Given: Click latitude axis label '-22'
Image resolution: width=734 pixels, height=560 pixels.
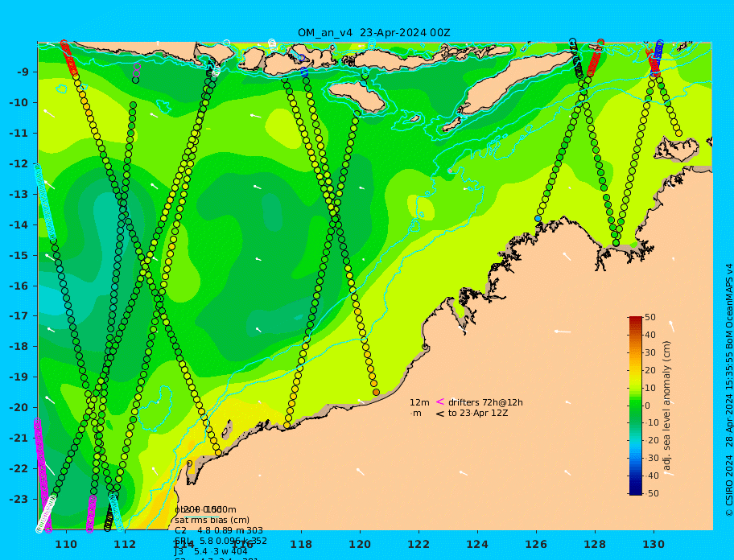Looking at the screenshot, I should [19, 469].
